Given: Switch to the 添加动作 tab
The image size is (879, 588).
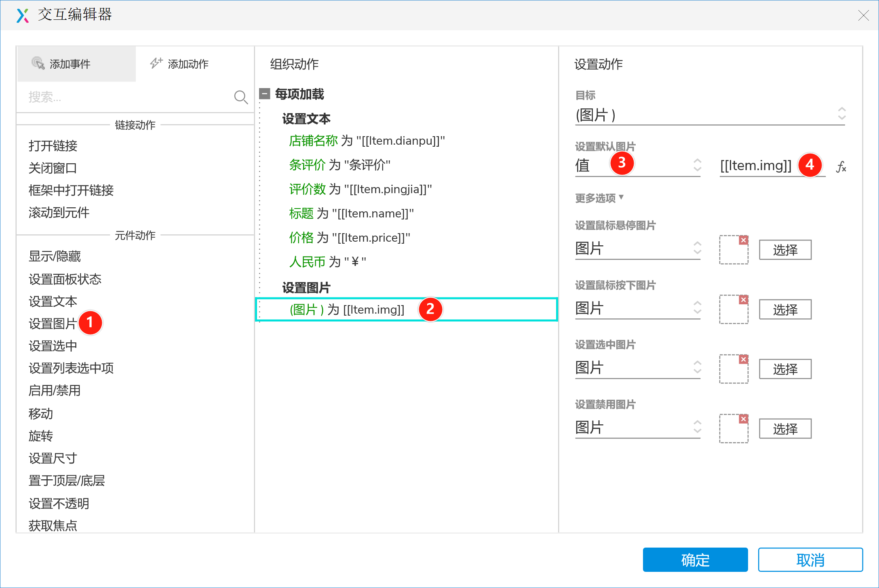Looking at the screenshot, I should (179, 64).
